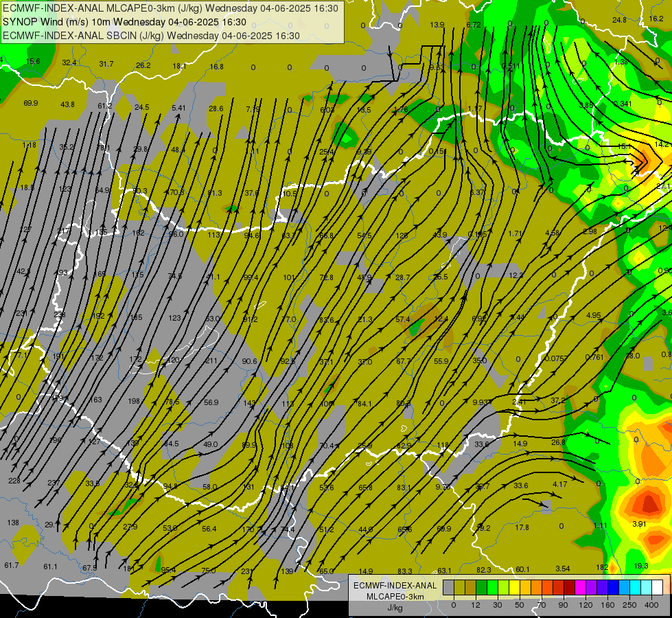This screenshot has height=618, width=672.
Task: Pick the dark red legend swatch
Action: [569, 587]
